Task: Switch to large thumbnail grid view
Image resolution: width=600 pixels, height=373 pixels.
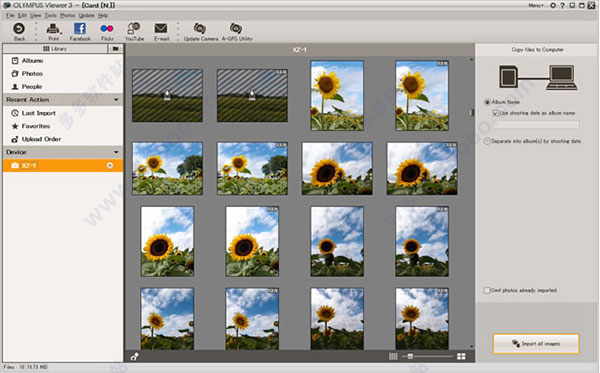Action: pyautogui.click(x=461, y=357)
